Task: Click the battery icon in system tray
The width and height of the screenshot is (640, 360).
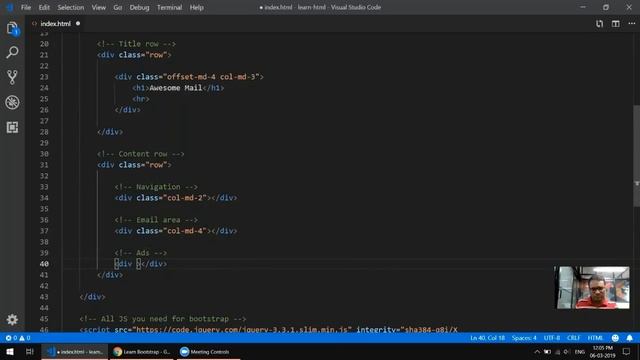Action: click(x=547, y=351)
